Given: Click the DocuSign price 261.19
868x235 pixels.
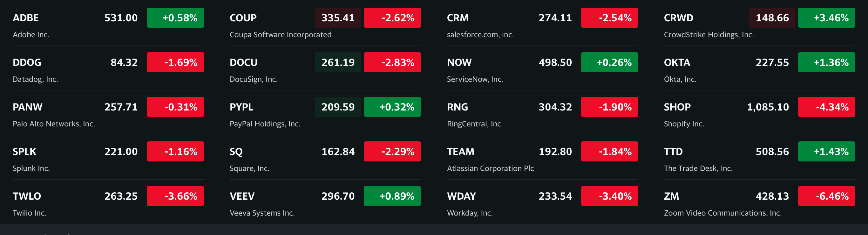Looking at the screenshot, I should click(338, 62).
